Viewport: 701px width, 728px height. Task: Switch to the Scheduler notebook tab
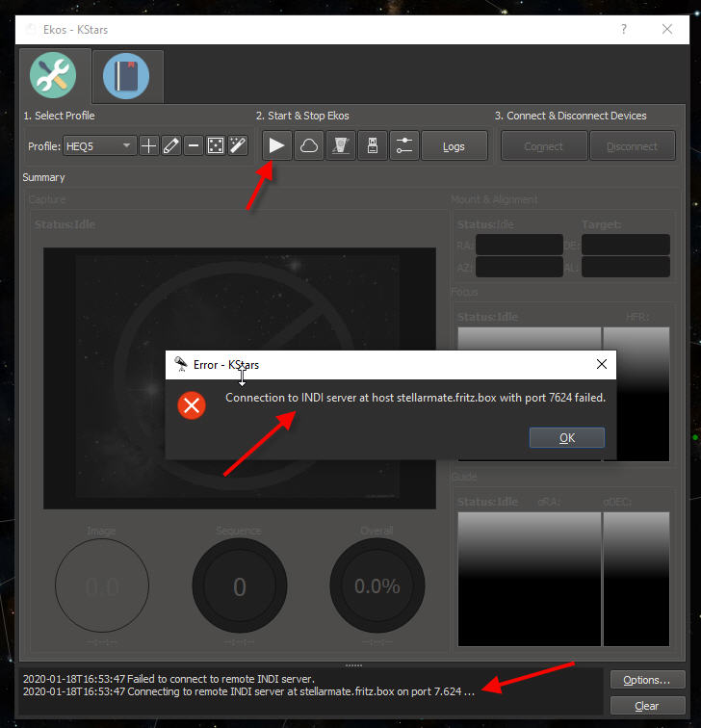coord(126,76)
